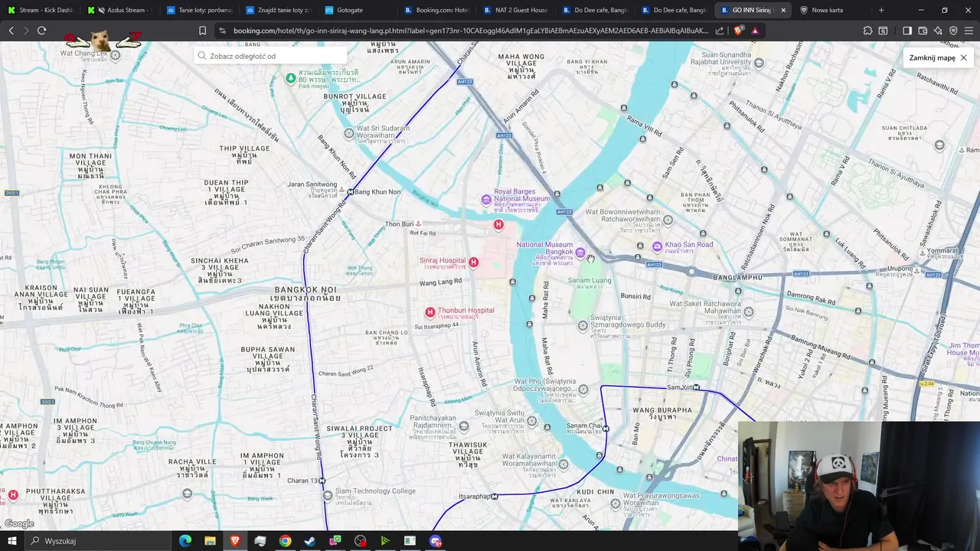Open Leo AI assistant icon
The width and height of the screenshot is (980, 551).
(938, 31)
